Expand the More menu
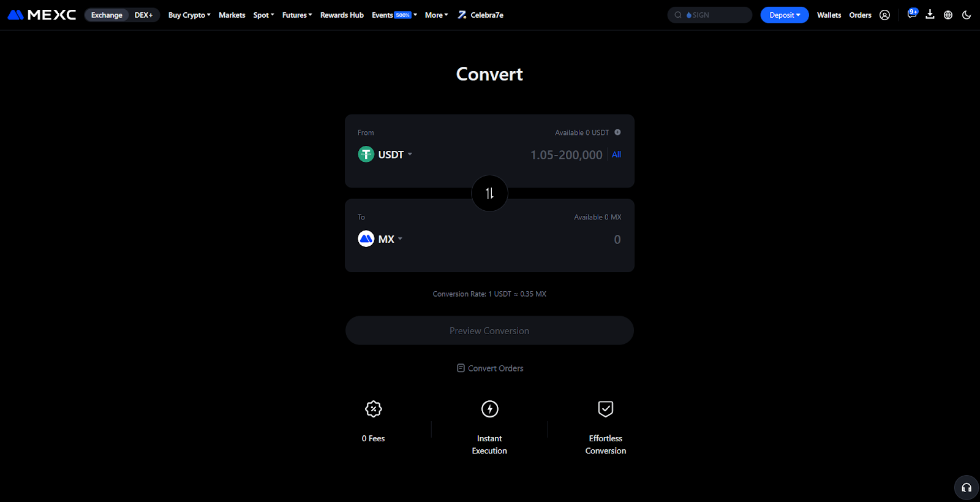980x502 pixels. click(x=437, y=15)
